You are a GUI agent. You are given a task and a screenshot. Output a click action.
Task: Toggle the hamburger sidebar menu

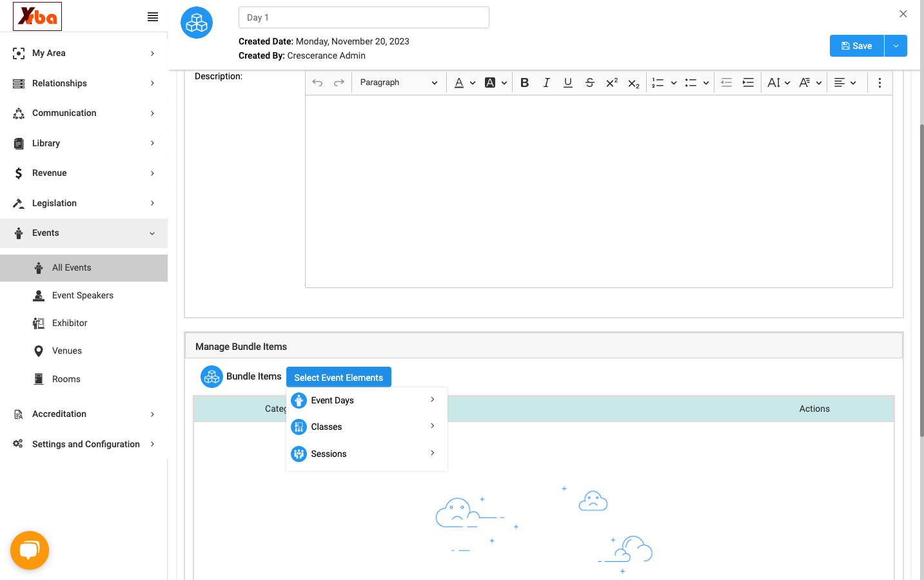point(153,17)
